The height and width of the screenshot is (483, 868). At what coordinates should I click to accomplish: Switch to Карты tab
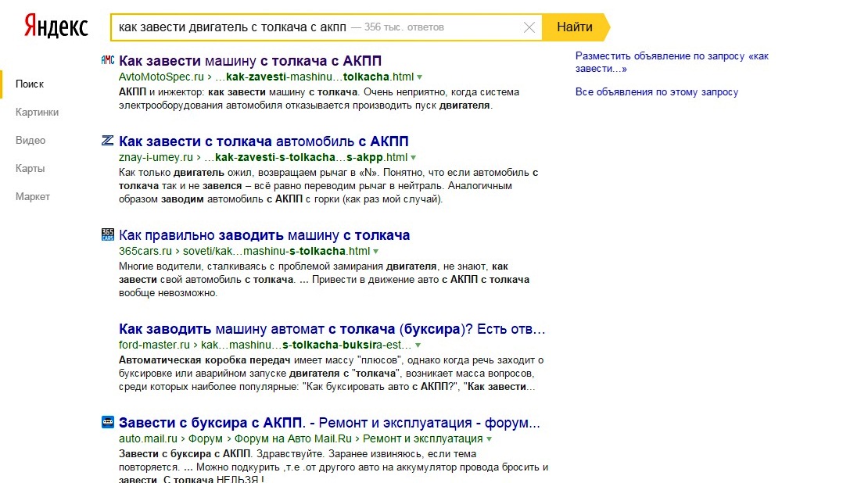pos(30,169)
